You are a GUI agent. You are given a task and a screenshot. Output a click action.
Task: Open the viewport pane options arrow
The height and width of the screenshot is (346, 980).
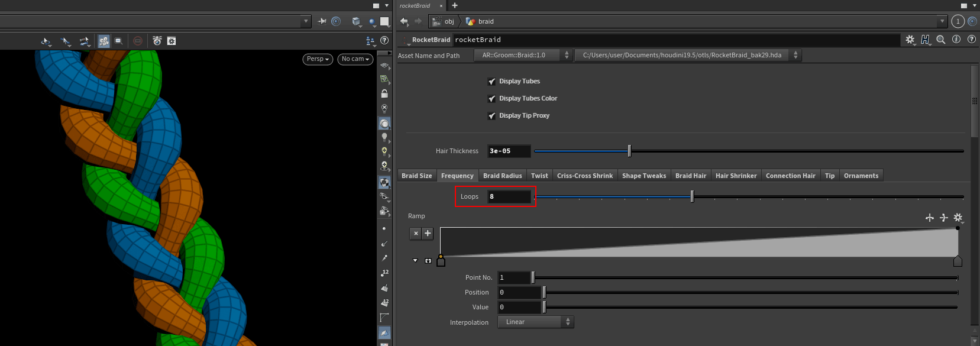(x=387, y=5)
